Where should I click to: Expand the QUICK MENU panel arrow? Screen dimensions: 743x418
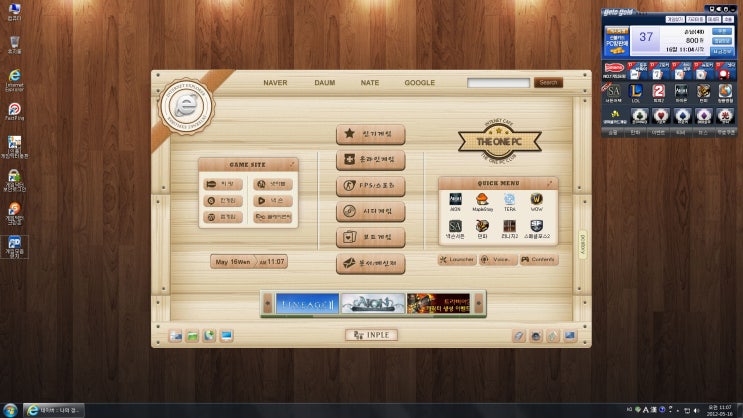tap(550, 183)
